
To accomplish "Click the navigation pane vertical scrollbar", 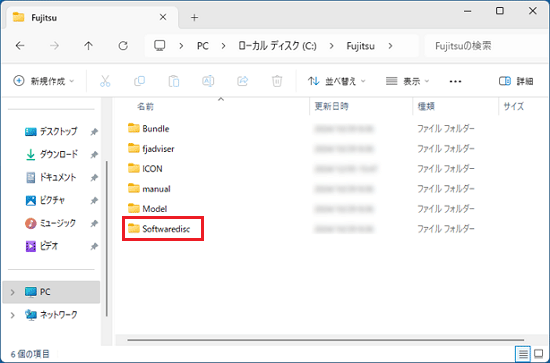I will click(107, 238).
